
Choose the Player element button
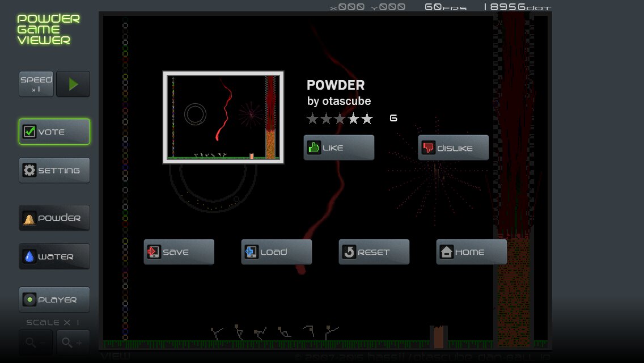54,299
